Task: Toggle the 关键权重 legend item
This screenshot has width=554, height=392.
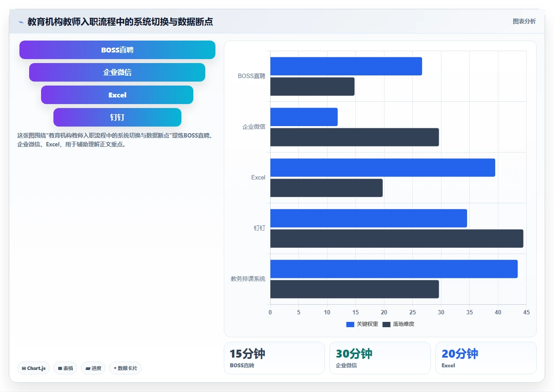Action: pyautogui.click(x=362, y=324)
